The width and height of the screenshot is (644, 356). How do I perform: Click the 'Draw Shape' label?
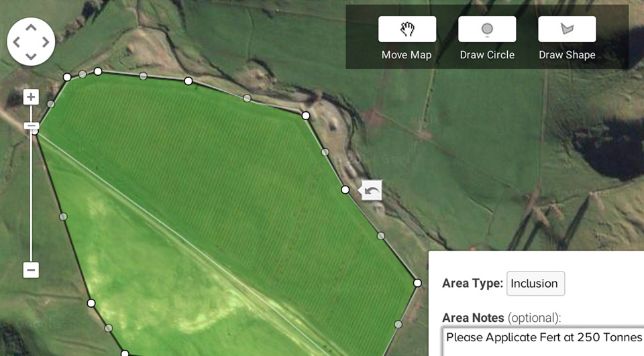(x=568, y=55)
